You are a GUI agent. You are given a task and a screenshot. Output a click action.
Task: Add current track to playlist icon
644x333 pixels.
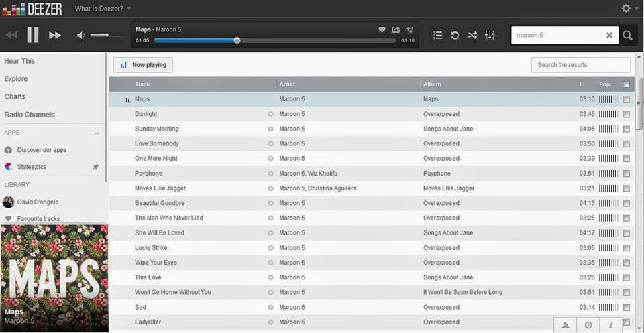(x=409, y=29)
